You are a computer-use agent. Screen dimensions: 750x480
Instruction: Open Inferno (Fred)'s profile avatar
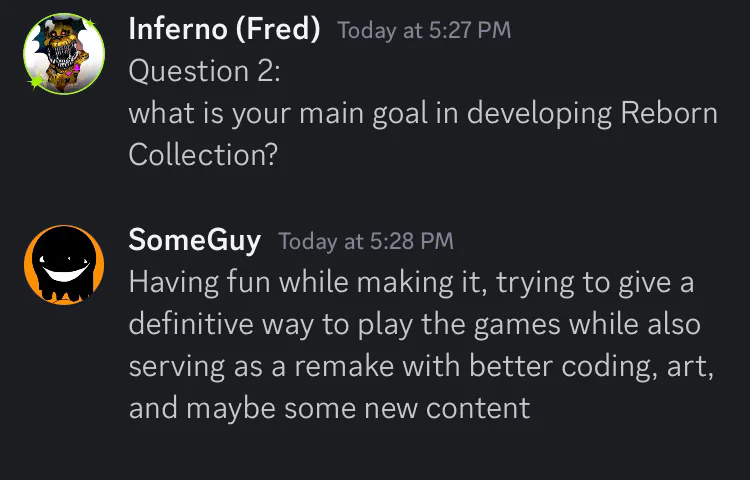click(64, 54)
